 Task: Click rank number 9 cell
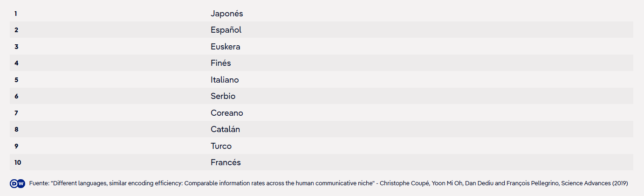(x=16, y=146)
